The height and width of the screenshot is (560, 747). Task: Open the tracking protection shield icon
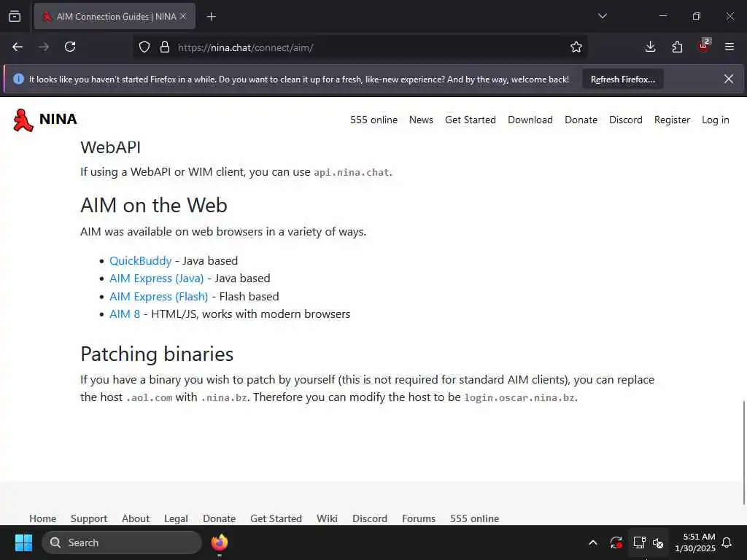144,47
